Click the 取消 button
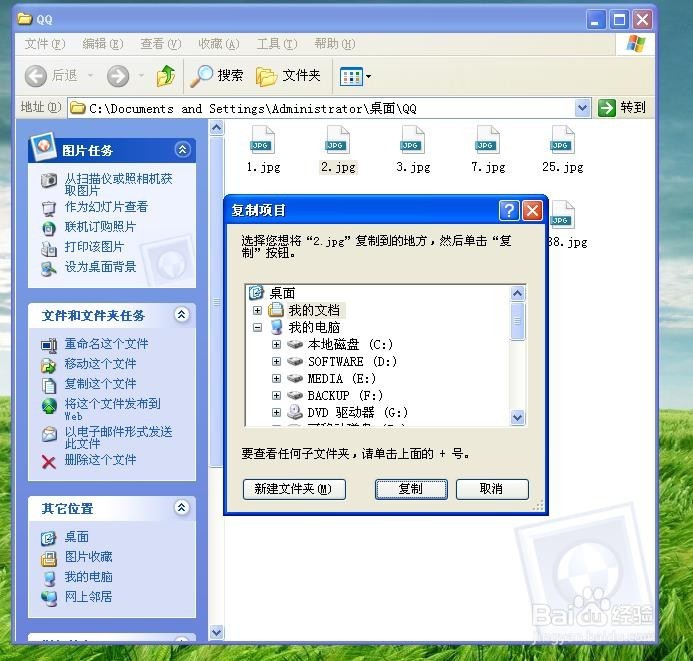This screenshot has height=661, width=693. tap(492, 489)
